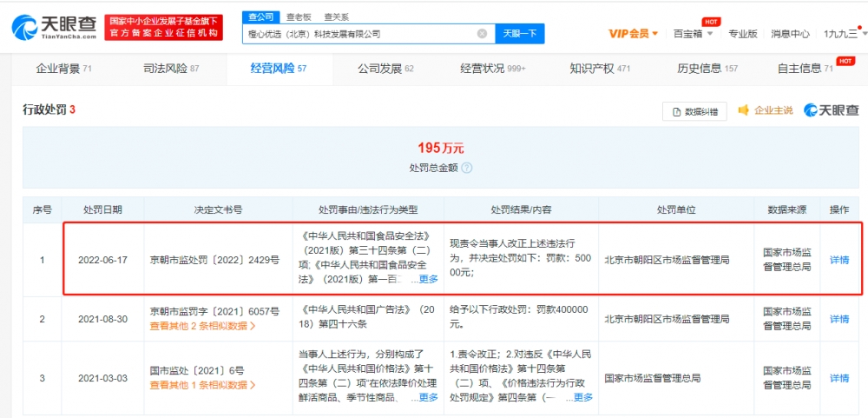
Task: Open 详情 for the 2022-06-17 penalty
Action: pyautogui.click(x=839, y=260)
